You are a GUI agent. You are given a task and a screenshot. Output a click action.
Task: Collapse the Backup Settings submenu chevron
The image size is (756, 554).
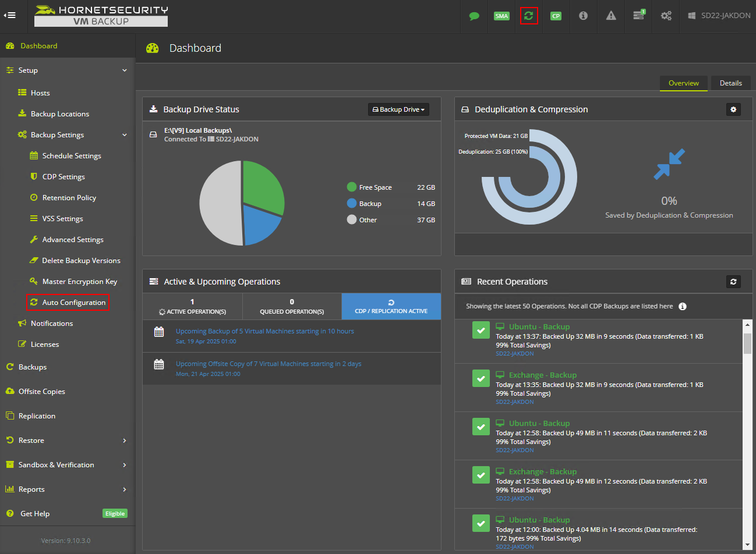coord(124,135)
